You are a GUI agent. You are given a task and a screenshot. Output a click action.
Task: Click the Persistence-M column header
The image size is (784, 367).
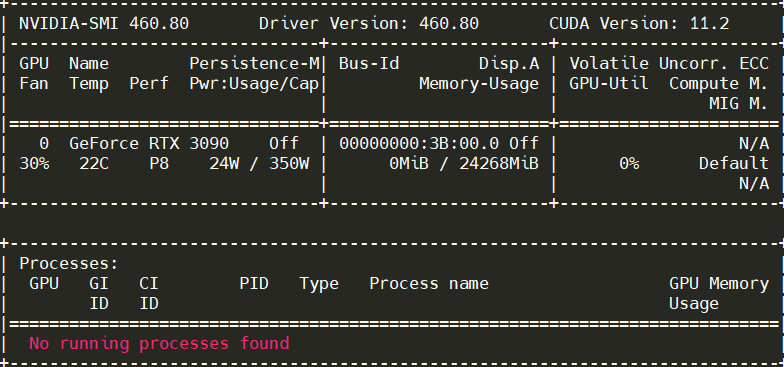254,64
